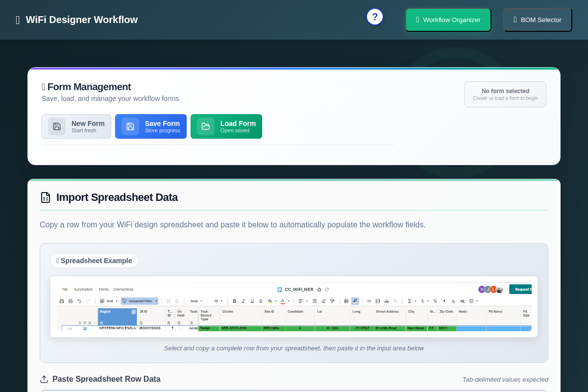Screen dimensions: 588x392
Task: Click the percent format icon in spreadsheet
Action: click(435, 301)
